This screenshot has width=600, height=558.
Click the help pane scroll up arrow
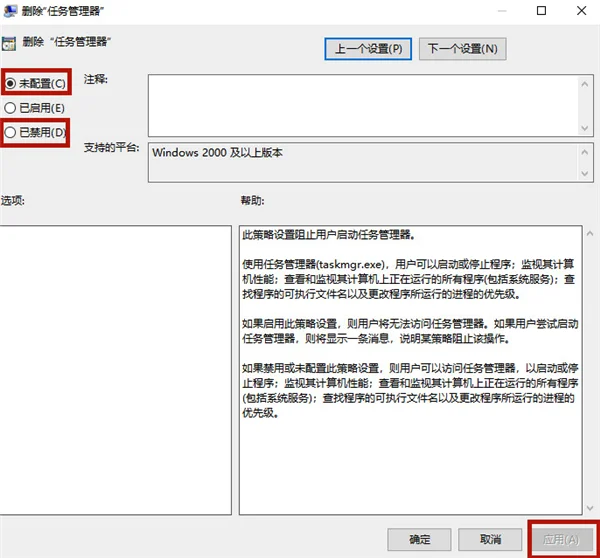(590, 233)
